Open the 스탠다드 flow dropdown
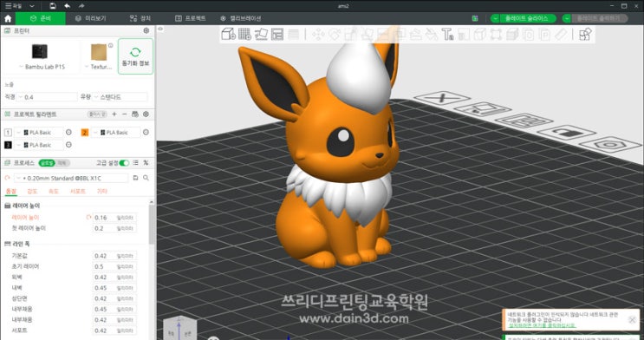The image size is (644, 340). pyautogui.click(x=120, y=97)
